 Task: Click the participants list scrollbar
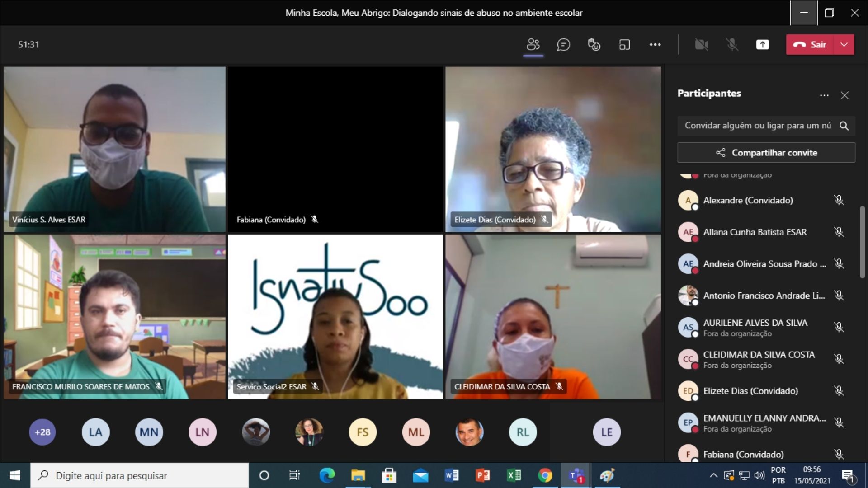point(862,242)
